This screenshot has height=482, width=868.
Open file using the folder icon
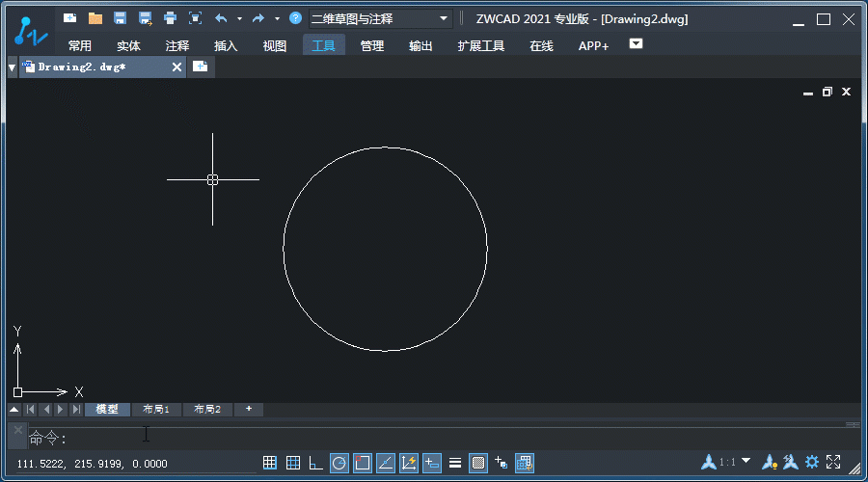[95, 18]
